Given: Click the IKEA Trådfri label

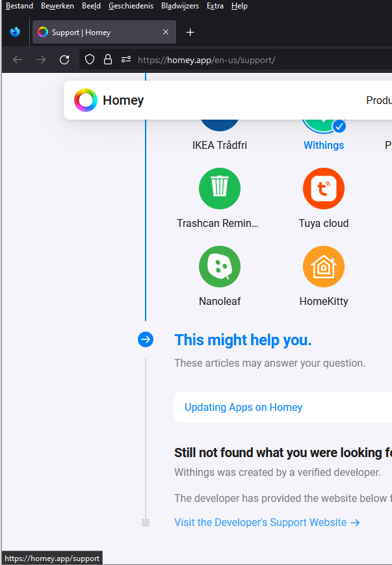Looking at the screenshot, I should coord(220,145).
